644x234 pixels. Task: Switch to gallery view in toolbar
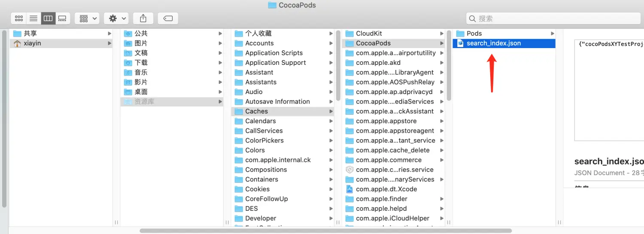tap(63, 18)
